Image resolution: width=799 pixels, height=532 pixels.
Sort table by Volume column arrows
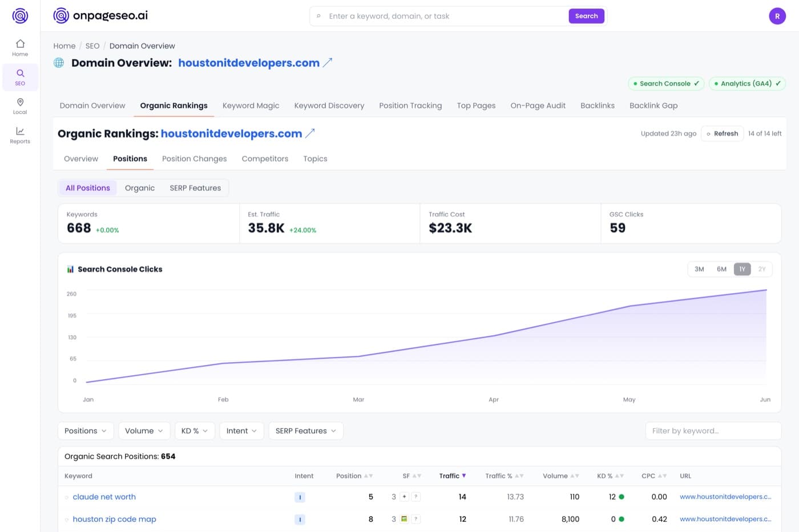pyautogui.click(x=575, y=476)
